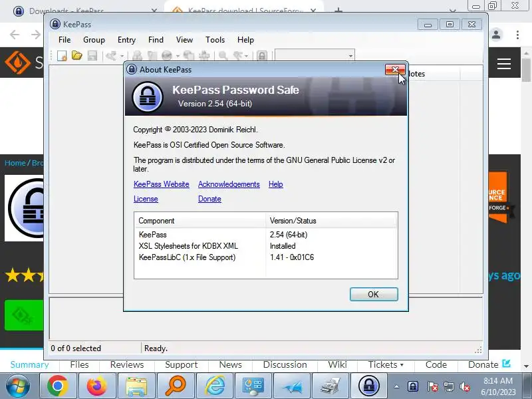The image size is (532, 399).
Task: Open the View menu
Action: point(184,40)
